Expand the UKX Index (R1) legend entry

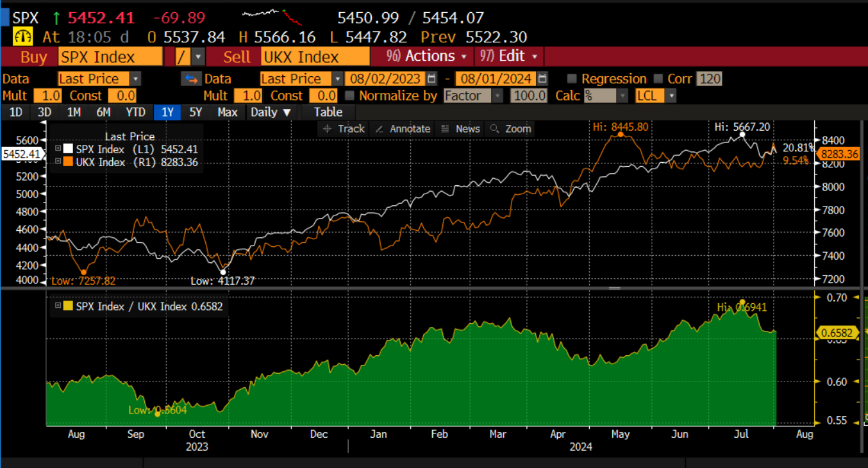[58, 162]
